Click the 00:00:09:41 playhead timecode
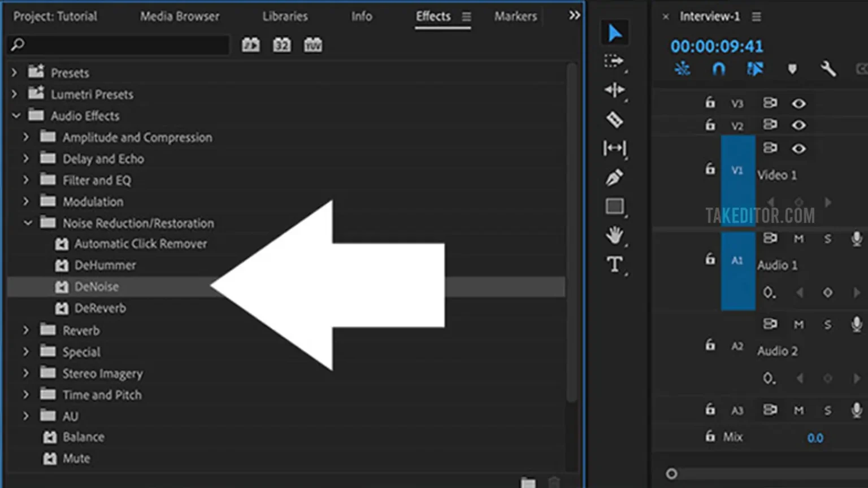The image size is (868, 488). point(717,46)
